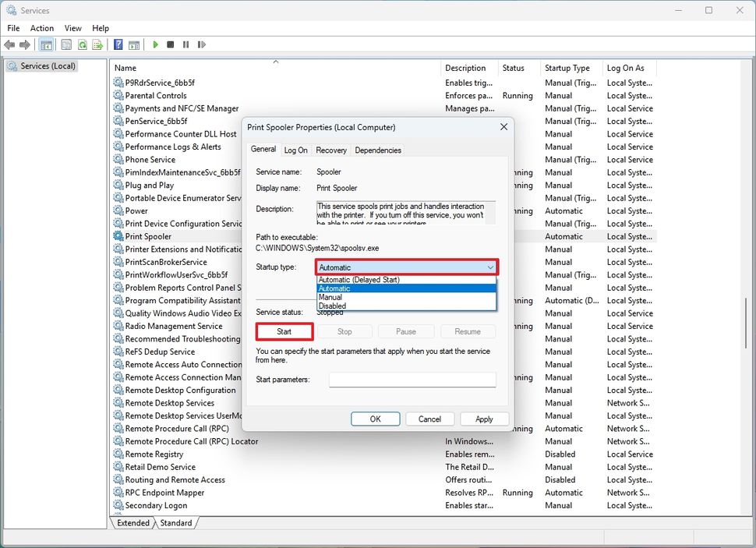Image resolution: width=756 pixels, height=548 pixels.
Task: Pause the service with the pause toolbar icon
Action: click(185, 44)
